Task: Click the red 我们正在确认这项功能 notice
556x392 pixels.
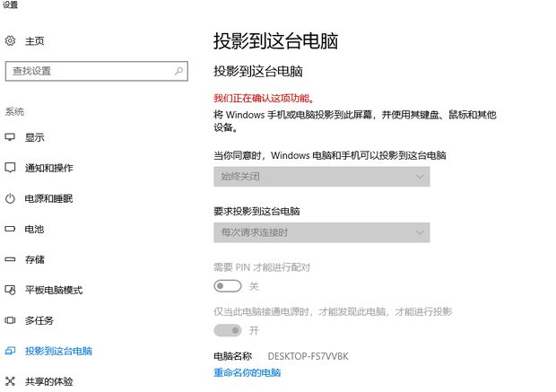Action: (265, 99)
